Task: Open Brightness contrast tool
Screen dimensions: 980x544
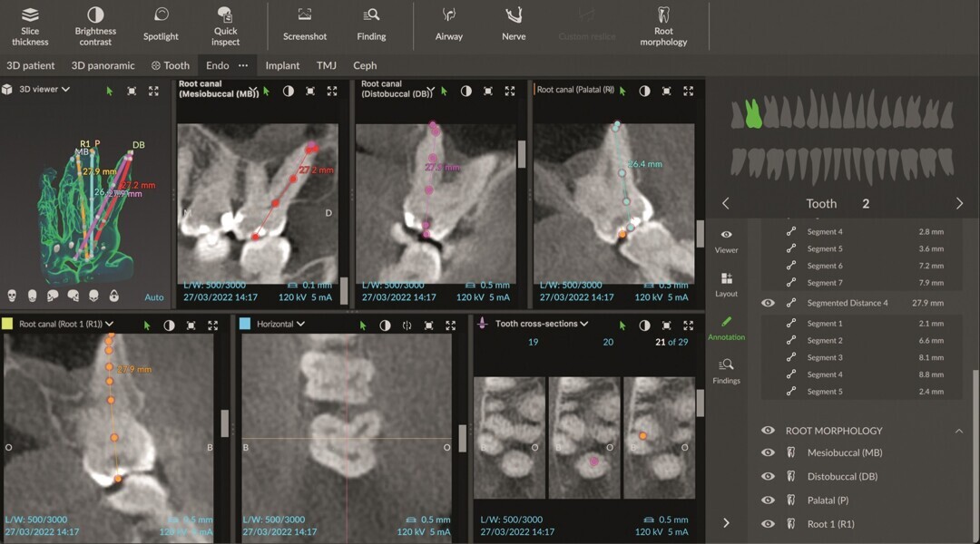Action: (x=95, y=24)
